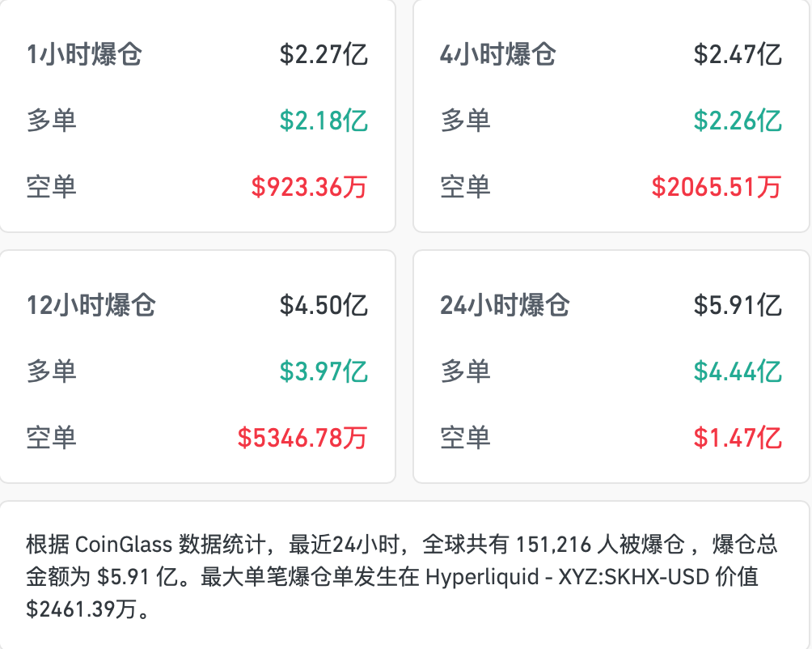Click the $5.91亿 24-hour total
Screen dimensions: 812x649
(x=738, y=305)
